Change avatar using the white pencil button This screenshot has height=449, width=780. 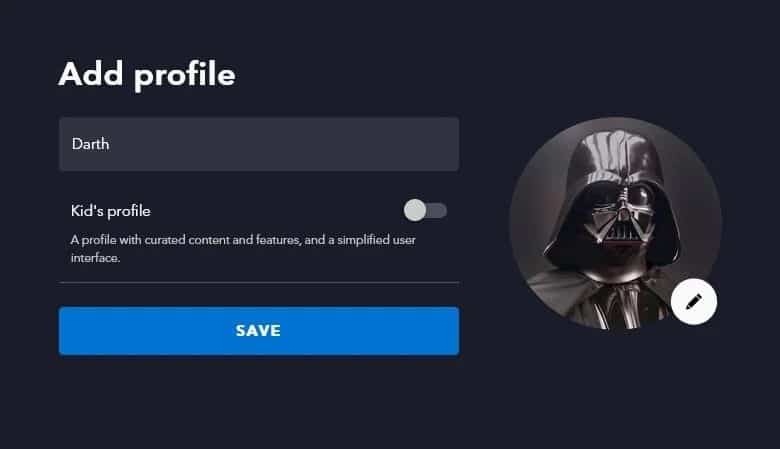click(693, 302)
